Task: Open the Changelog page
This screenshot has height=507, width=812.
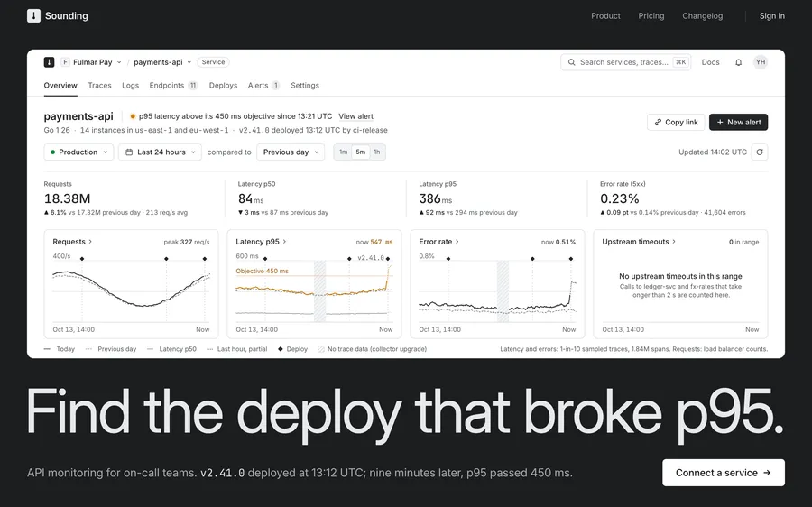Action: [702, 15]
